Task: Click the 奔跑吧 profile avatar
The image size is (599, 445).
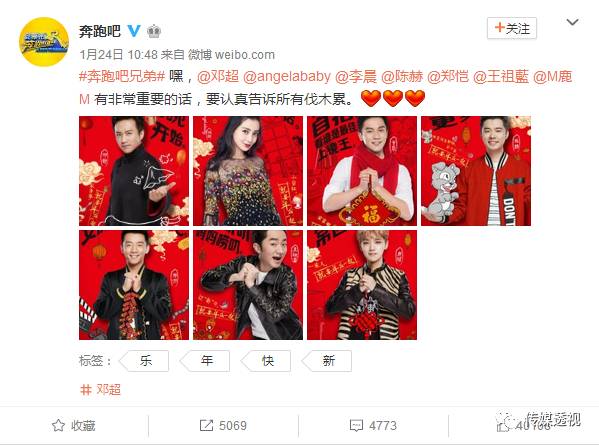Action: click(44, 42)
